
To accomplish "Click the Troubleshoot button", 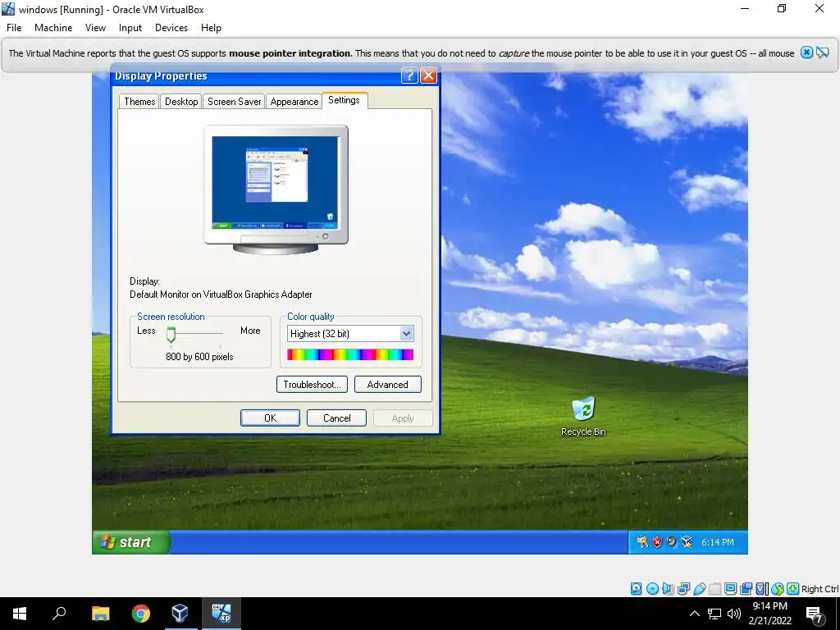I will [312, 385].
